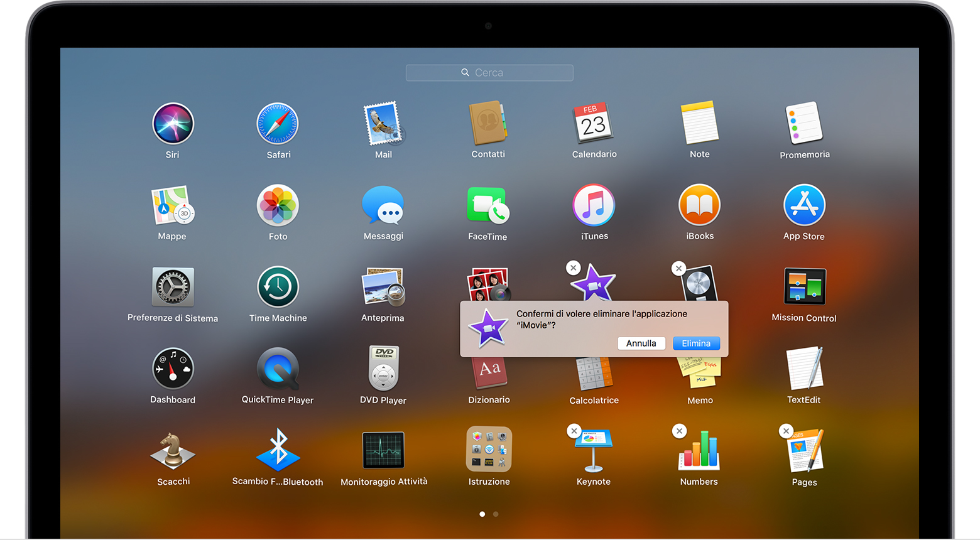This screenshot has width=980, height=540.
Task: Click Annulla to cancel the deletion
Action: coord(641,343)
